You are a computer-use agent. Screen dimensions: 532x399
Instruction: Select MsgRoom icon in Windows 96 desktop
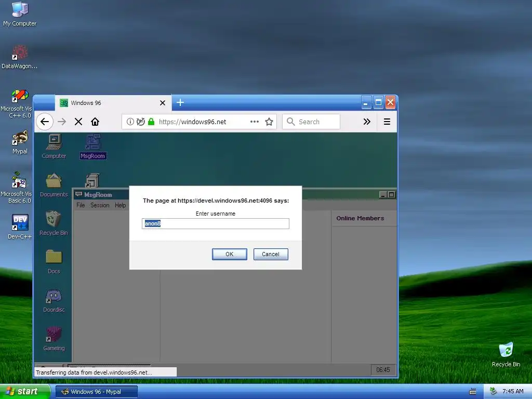[x=93, y=146]
